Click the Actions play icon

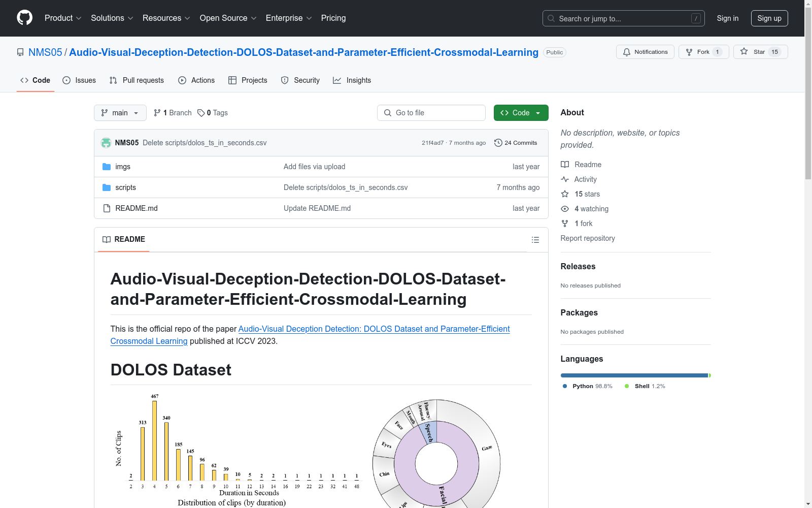[182, 80]
